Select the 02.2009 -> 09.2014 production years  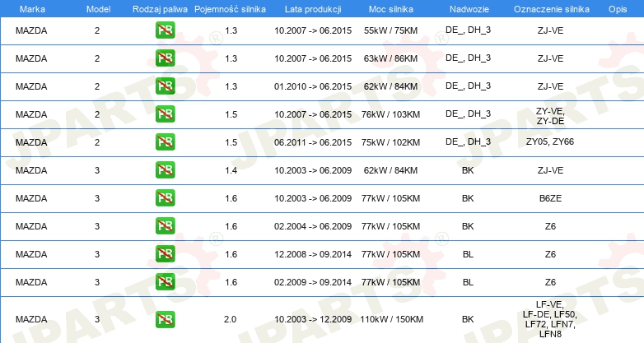tap(313, 281)
